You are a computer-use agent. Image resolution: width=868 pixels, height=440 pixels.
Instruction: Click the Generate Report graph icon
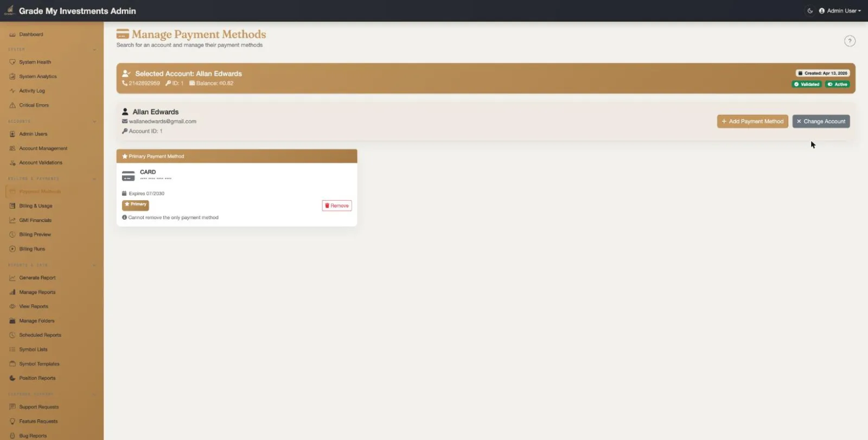[x=12, y=278]
